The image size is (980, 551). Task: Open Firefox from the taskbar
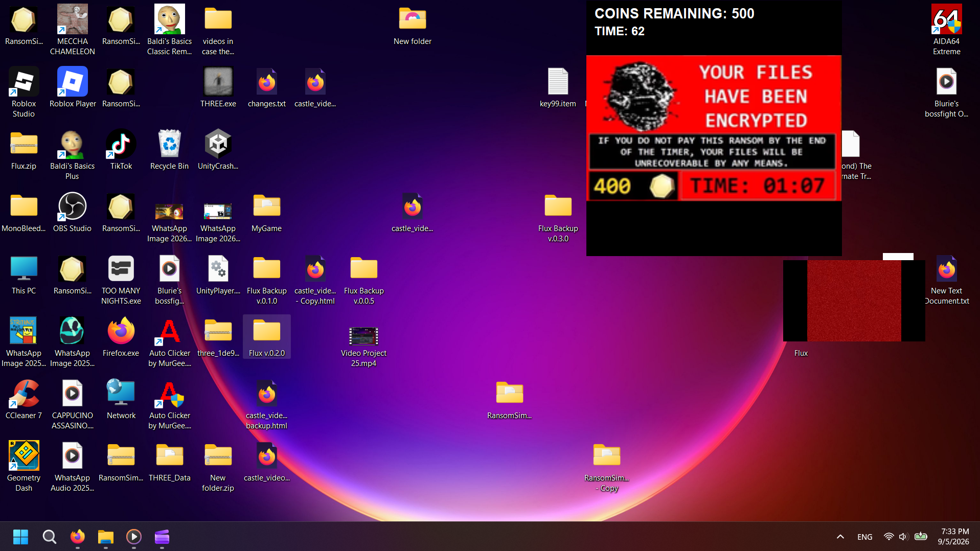click(x=78, y=537)
